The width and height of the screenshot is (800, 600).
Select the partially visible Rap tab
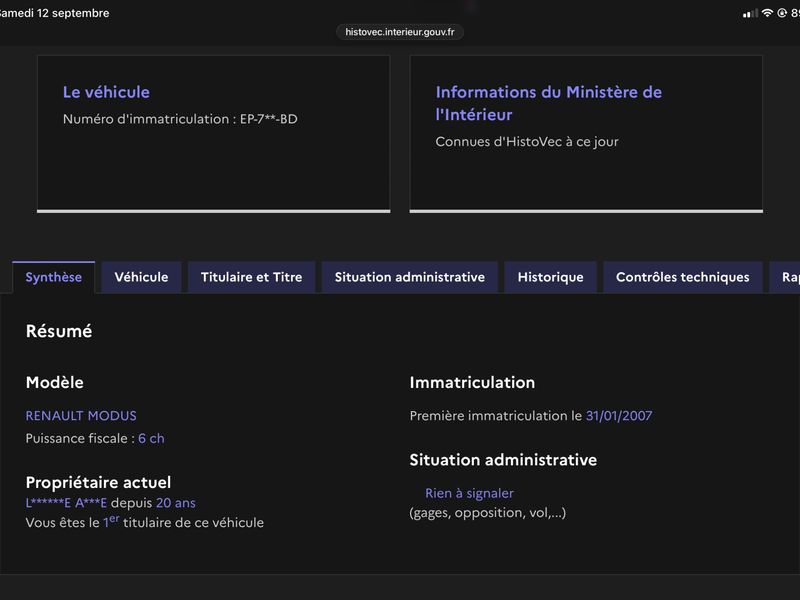point(785,277)
